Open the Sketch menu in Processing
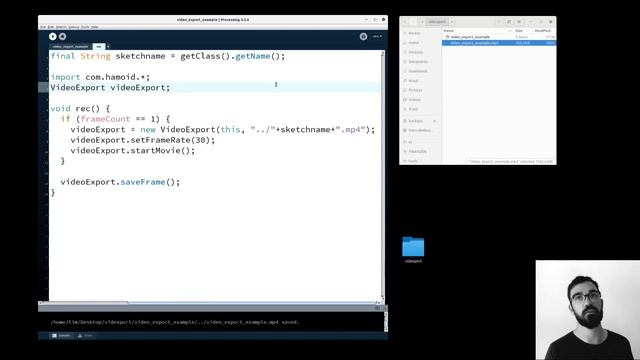Image resolution: width=640 pixels, height=360 pixels. coord(61,27)
